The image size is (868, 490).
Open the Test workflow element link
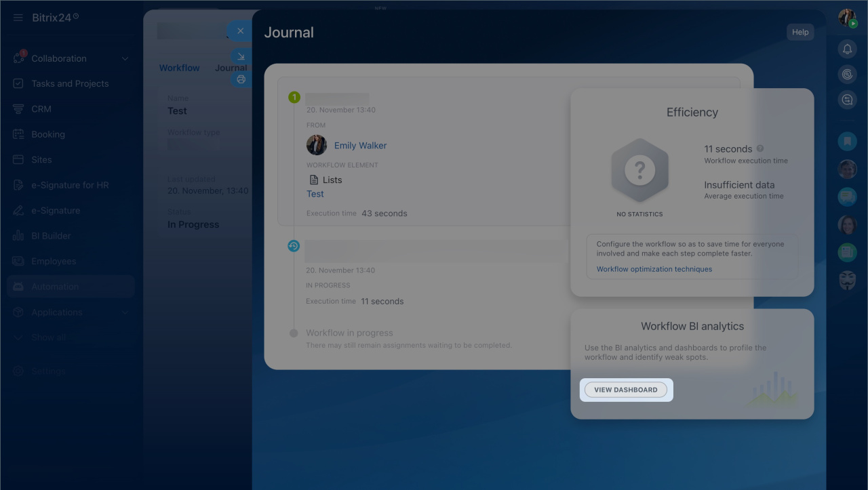(315, 194)
